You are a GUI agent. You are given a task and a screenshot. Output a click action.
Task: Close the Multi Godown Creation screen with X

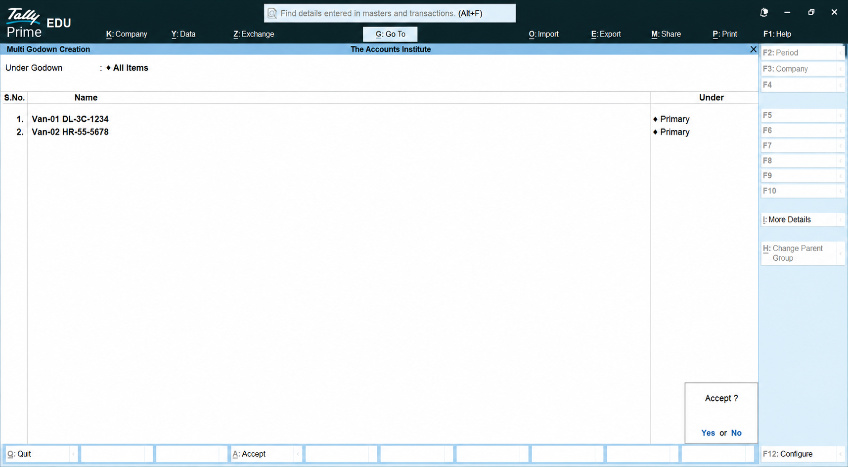point(753,49)
